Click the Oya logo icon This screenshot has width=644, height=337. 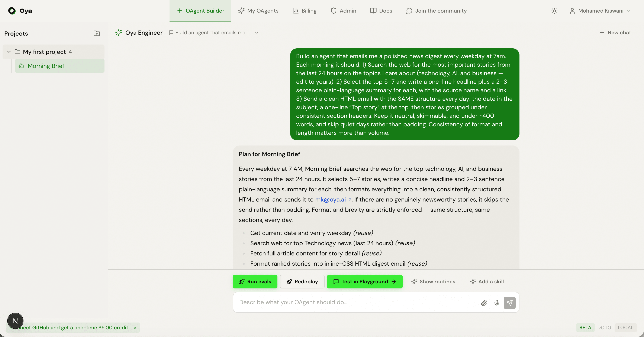point(12,11)
